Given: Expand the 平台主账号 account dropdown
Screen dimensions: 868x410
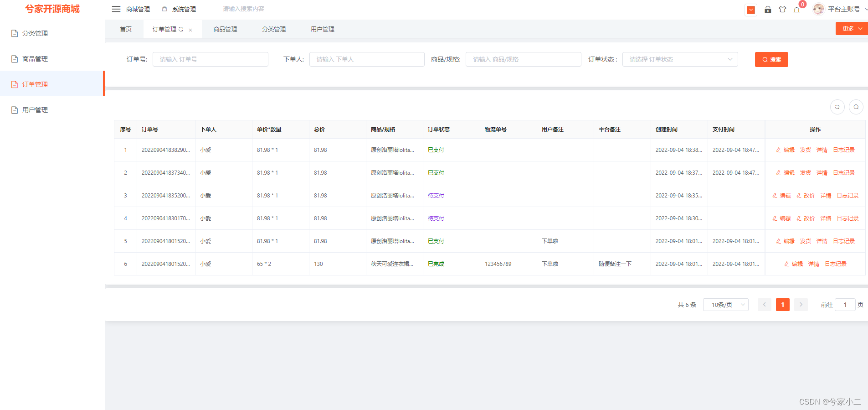Looking at the screenshot, I should pos(848,9).
